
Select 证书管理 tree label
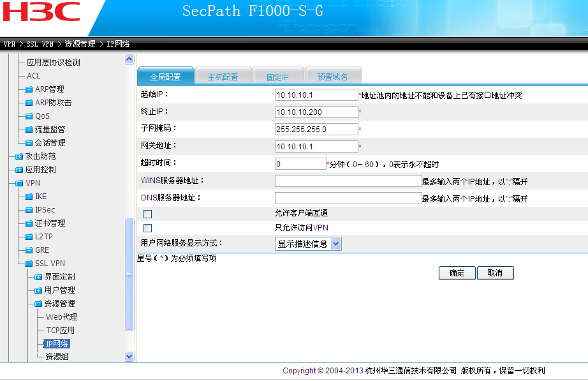[x=50, y=224]
